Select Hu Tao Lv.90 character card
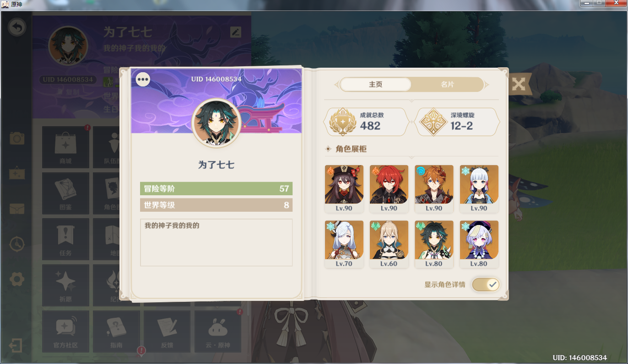Image resolution: width=628 pixels, height=364 pixels. coord(344,189)
